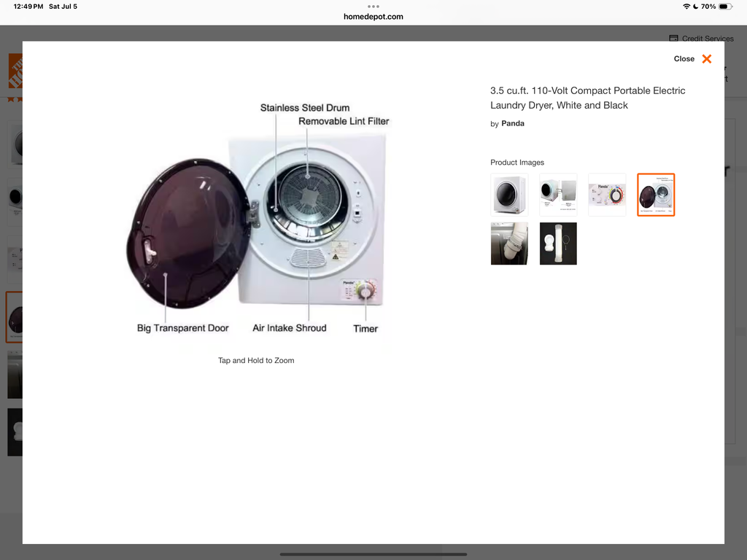Viewport: 747px width, 560px height.
Task: Select the exhaust hose photo thumbnail
Action: [x=509, y=244]
